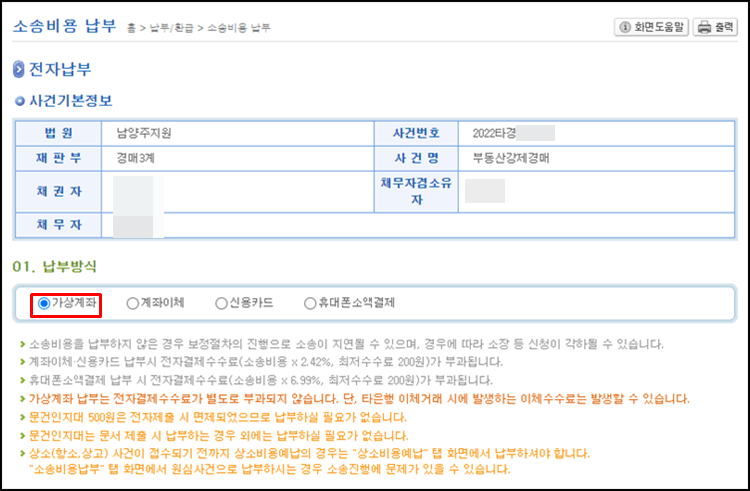Screen dimensions: 750x491
Task: Click the 2022타경 case number
Action: [x=494, y=133]
